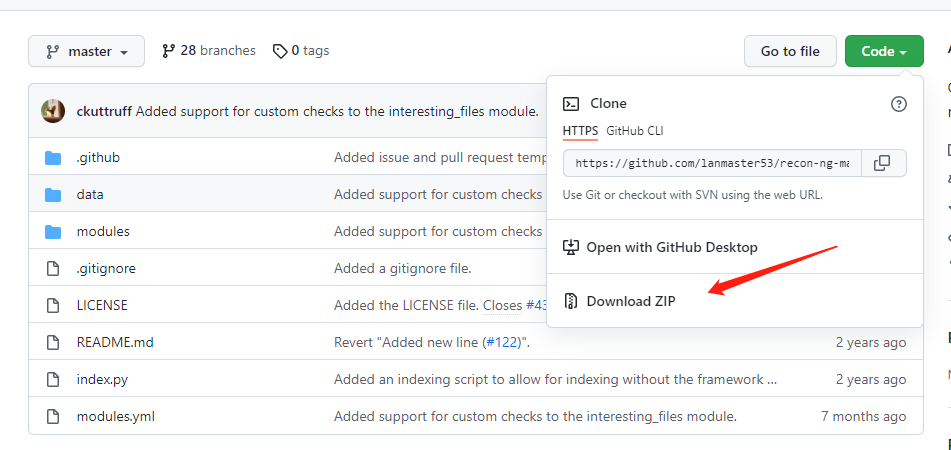Click the help question mark icon
The width and height of the screenshot is (951, 450).
[898, 104]
